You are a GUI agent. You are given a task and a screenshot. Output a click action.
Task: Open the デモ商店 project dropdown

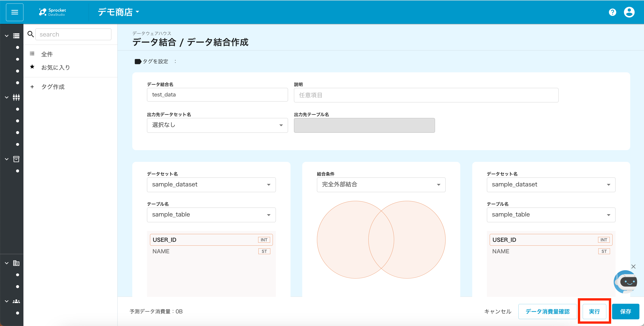pos(118,12)
